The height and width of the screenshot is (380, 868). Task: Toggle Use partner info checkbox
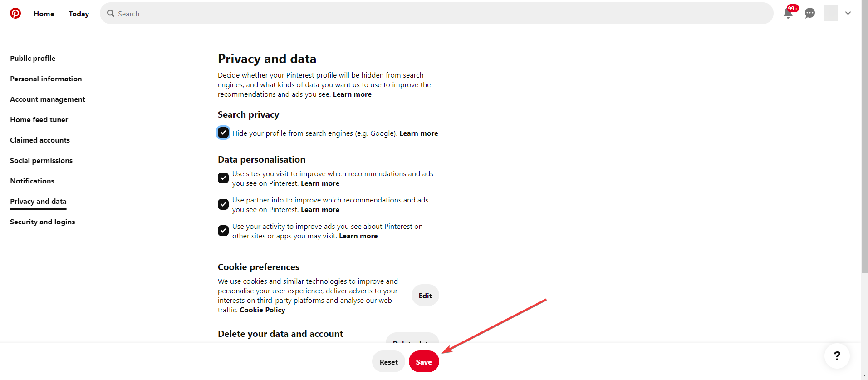pyautogui.click(x=223, y=204)
